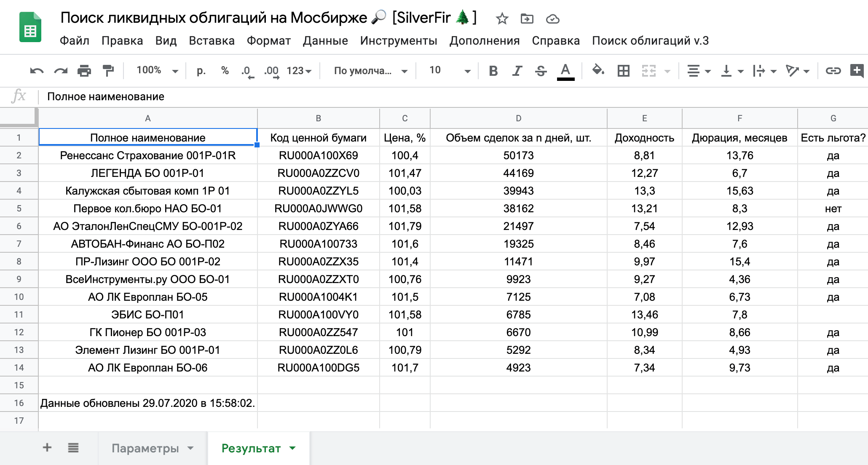Open the Данные menu
The width and height of the screenshot is (868, 465).
coord(325,41)
